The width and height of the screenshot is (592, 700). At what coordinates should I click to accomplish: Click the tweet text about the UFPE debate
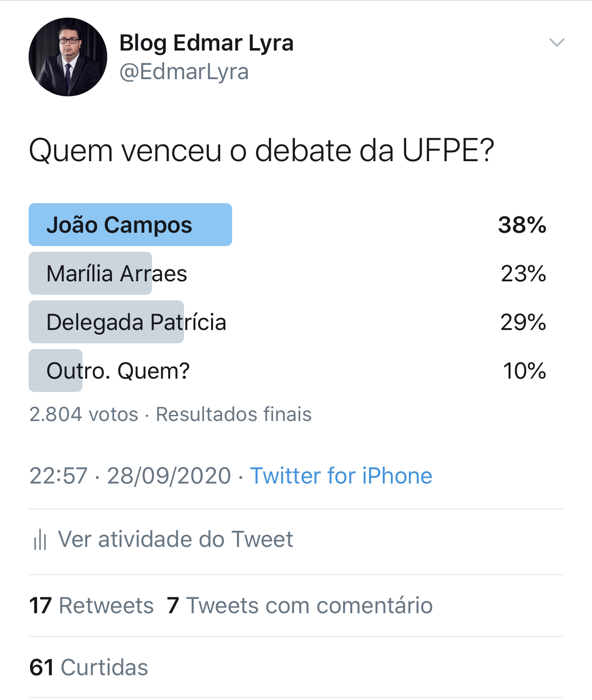pos(261,151)
